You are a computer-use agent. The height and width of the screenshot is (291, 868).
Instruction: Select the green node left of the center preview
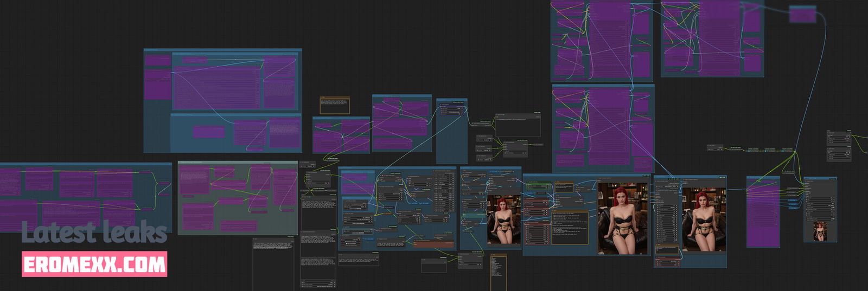click(538, 186)
